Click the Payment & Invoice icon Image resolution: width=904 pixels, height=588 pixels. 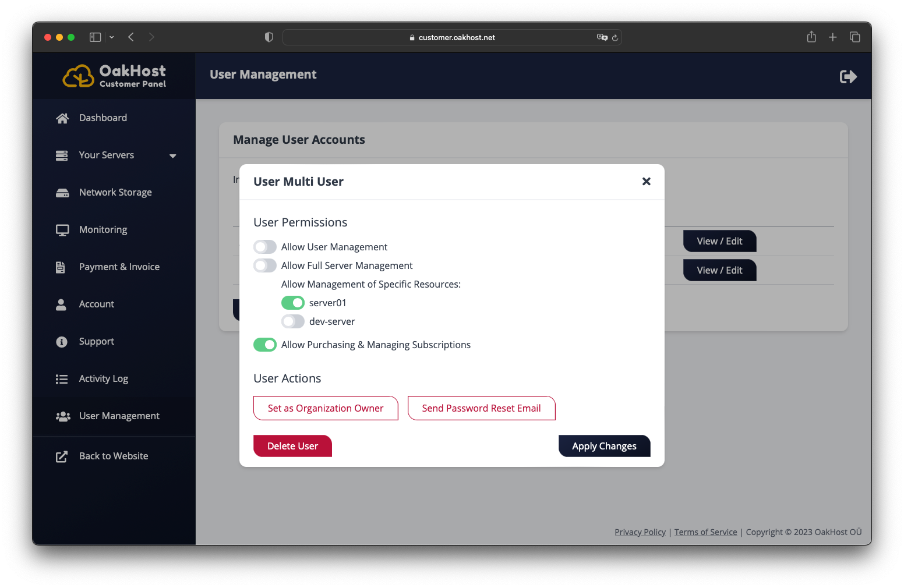[62, 267]
